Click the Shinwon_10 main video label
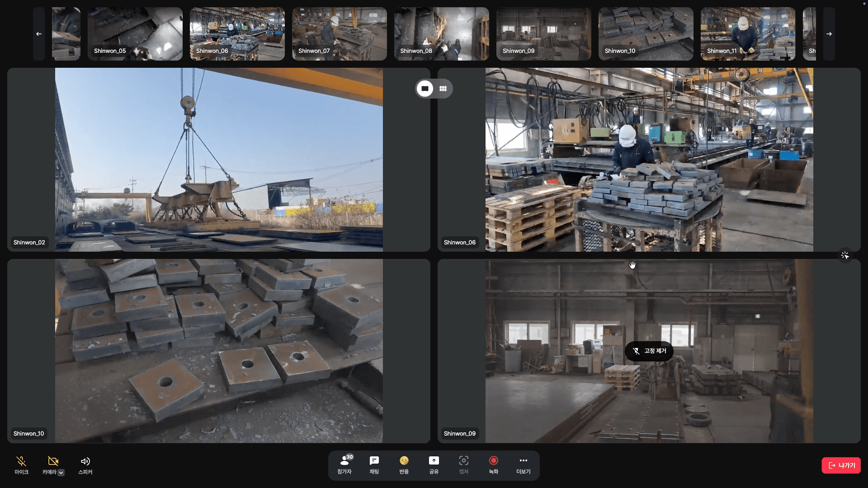This screenshot has height=488, width=868. tap(29, 434)
